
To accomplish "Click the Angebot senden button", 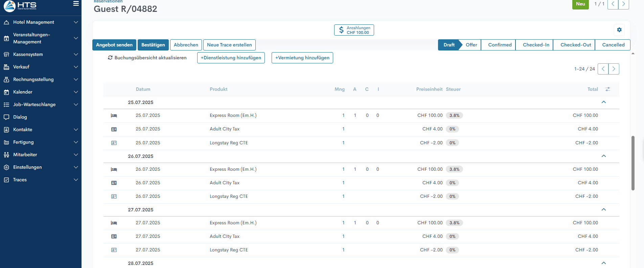I will [114, 45].
